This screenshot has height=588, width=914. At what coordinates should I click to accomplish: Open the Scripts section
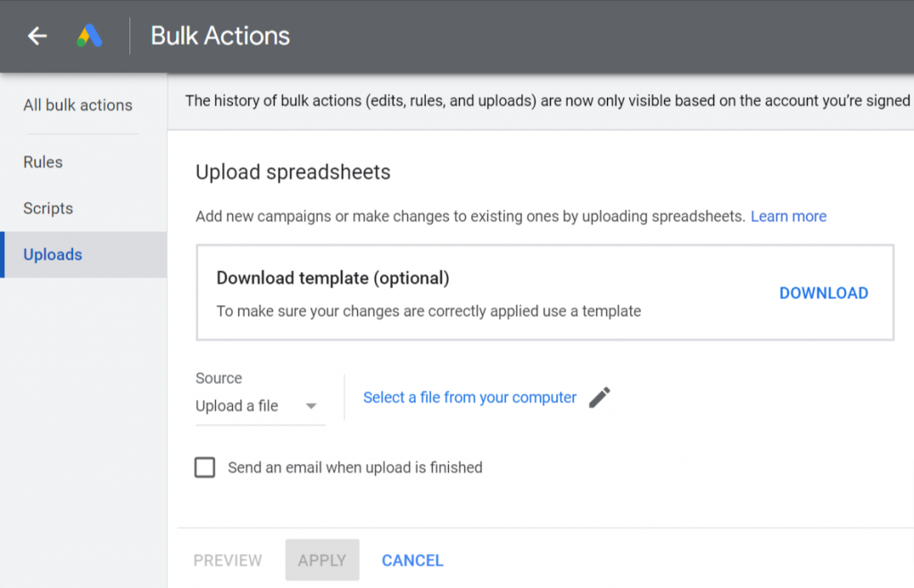48,208
